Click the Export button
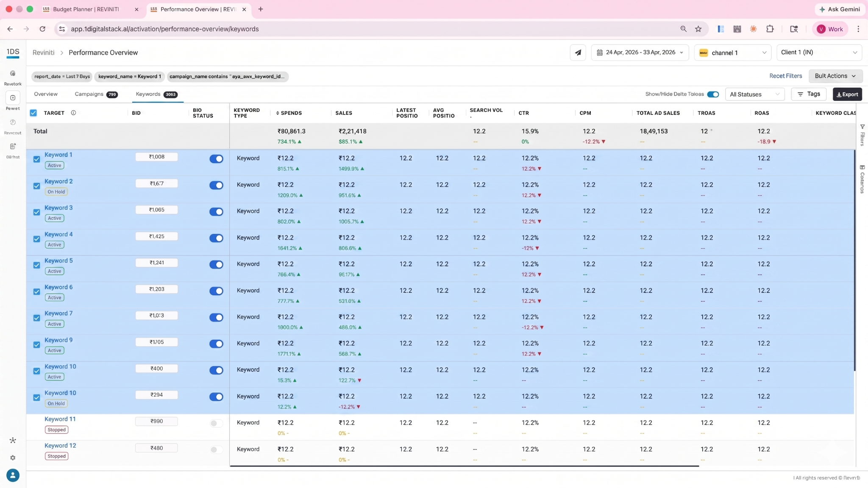Image resolution: width=868 pixels, height=488 pixels. [847, 94]
